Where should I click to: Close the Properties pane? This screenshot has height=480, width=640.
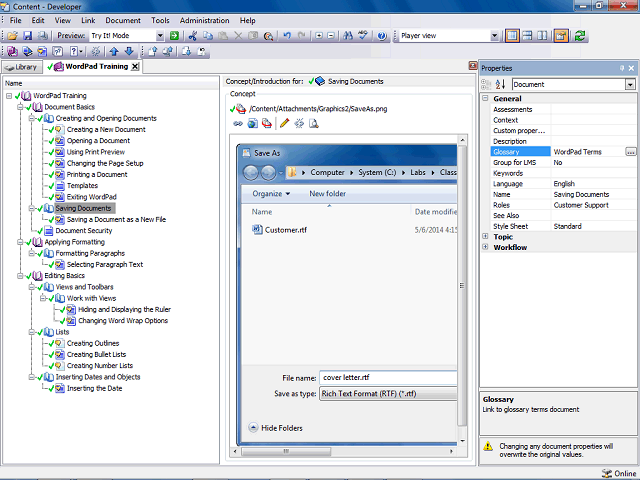(631, 68)
